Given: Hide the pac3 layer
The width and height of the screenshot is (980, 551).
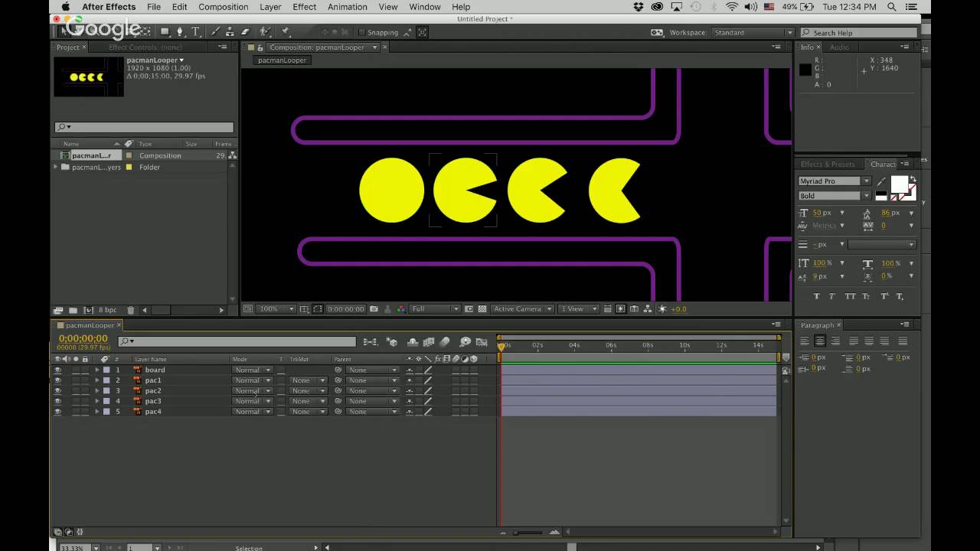Looking at the screenshot, I should click(57, 401).
